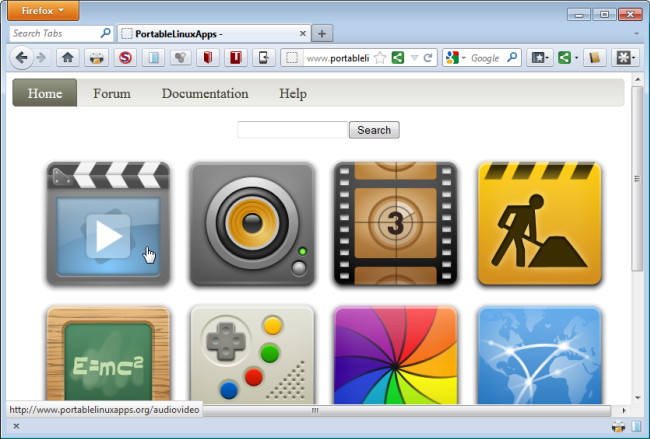Click the printer icon in the status bar
650x439 pixels.
(x=618, y=426)
